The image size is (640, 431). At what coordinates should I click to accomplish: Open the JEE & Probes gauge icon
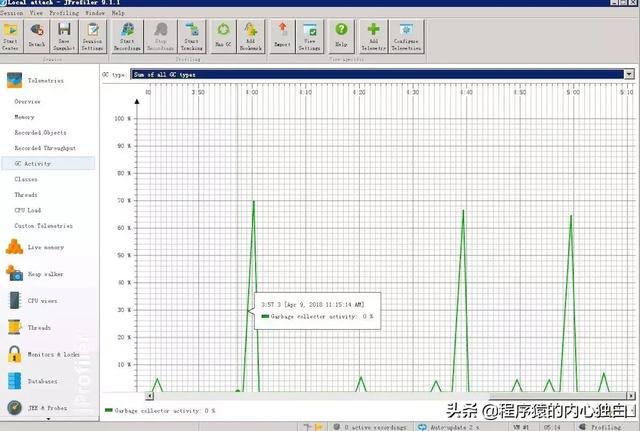pyautogui.click(x=14, y=407)
